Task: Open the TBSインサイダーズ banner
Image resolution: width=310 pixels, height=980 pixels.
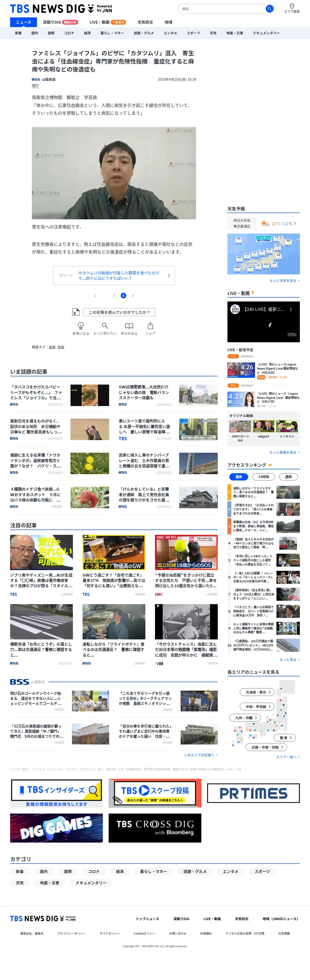Action: (x=56, y=793)
